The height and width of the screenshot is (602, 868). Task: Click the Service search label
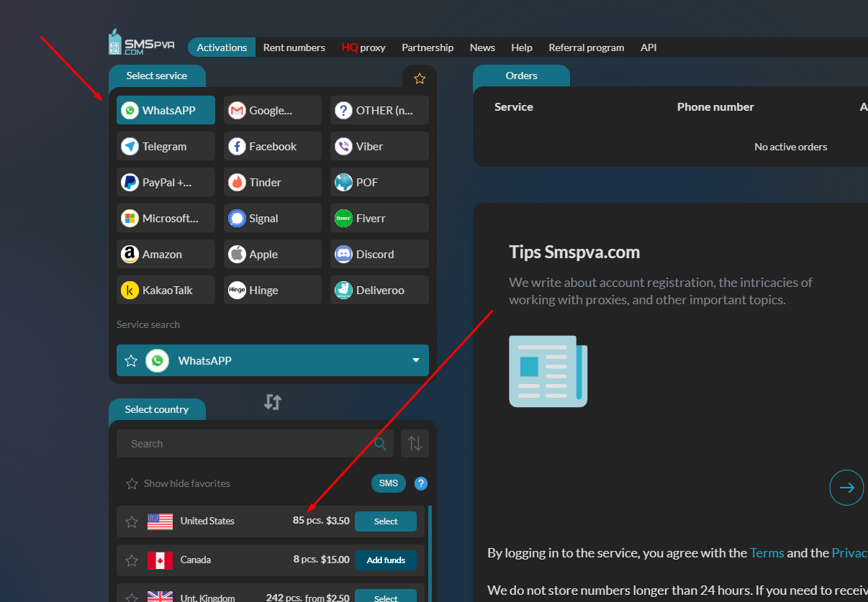pyautogui.click(x=148, y=324)
